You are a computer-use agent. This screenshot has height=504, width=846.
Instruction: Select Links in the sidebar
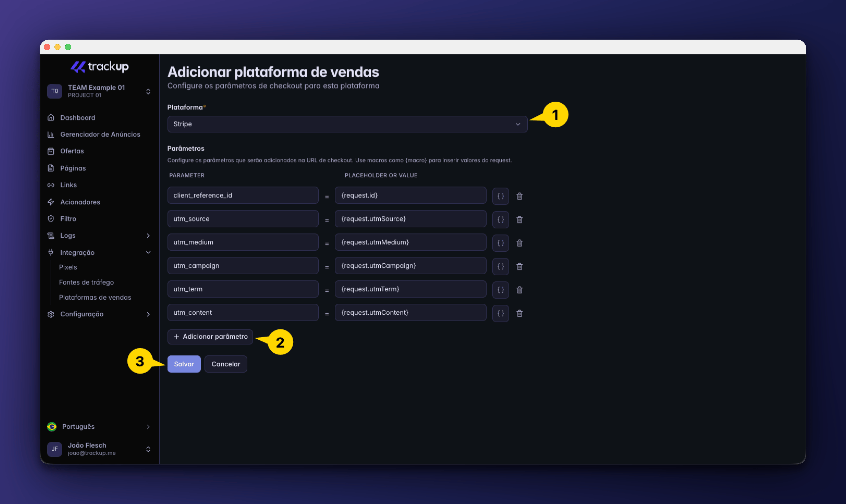click(x=69, y=185)
